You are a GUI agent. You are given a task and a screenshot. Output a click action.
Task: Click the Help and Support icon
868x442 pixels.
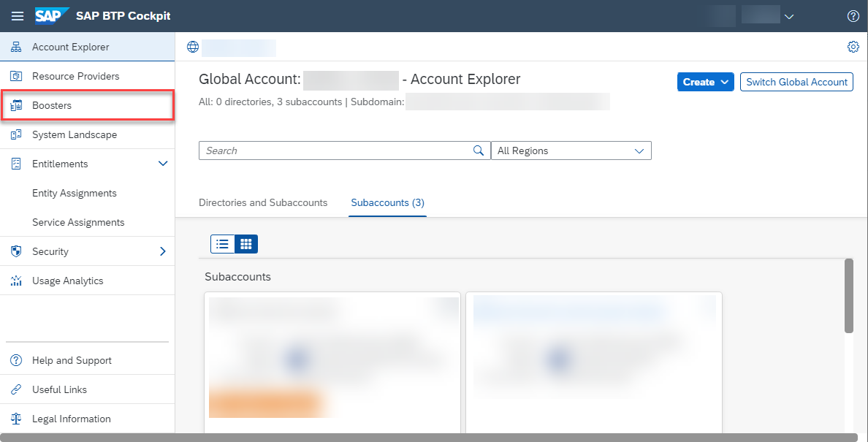16,360
